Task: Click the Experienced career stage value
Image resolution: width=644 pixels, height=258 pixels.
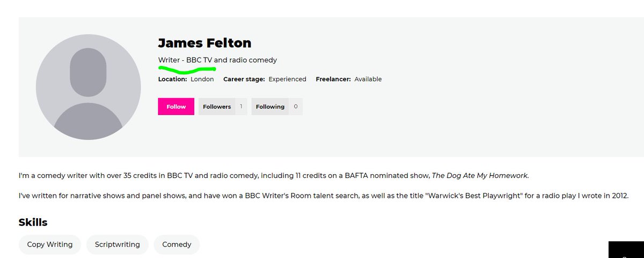Action: click(x=287, y=79)
